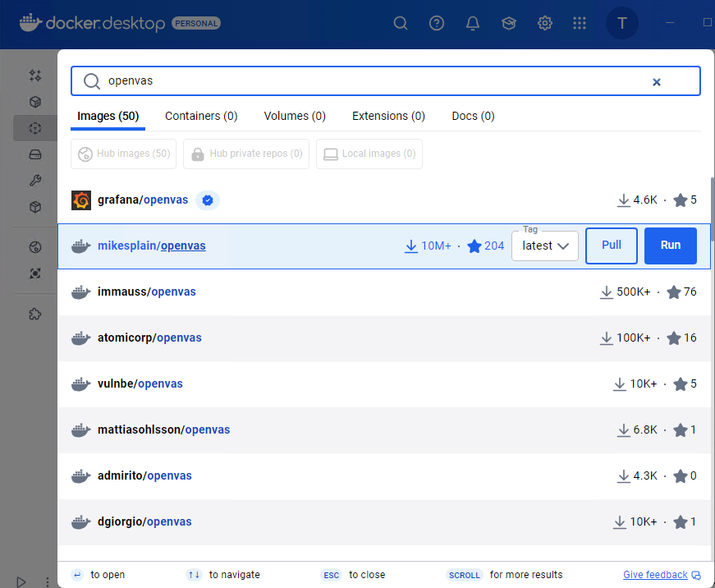
Task: Open Volumes in the sidebar
Action: tap(35, 154)
